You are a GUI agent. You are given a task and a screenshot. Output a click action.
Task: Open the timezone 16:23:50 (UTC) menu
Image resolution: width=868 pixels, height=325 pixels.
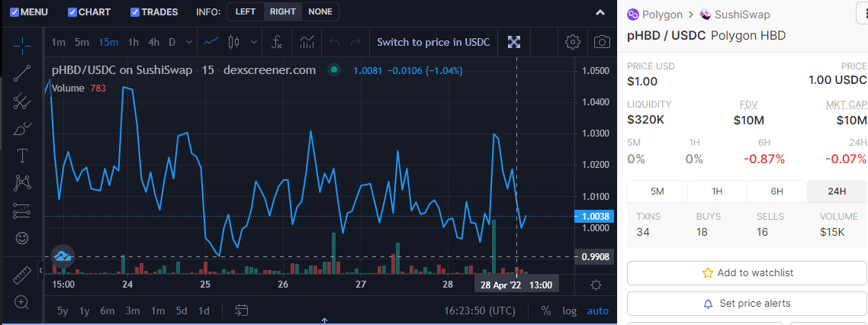[481, 311]
